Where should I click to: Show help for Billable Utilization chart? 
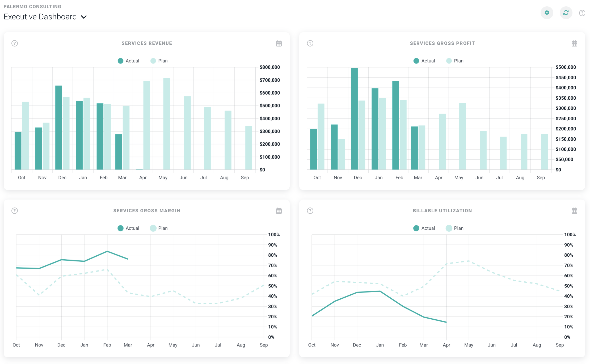pyautogui.click(x=310, y=211)
